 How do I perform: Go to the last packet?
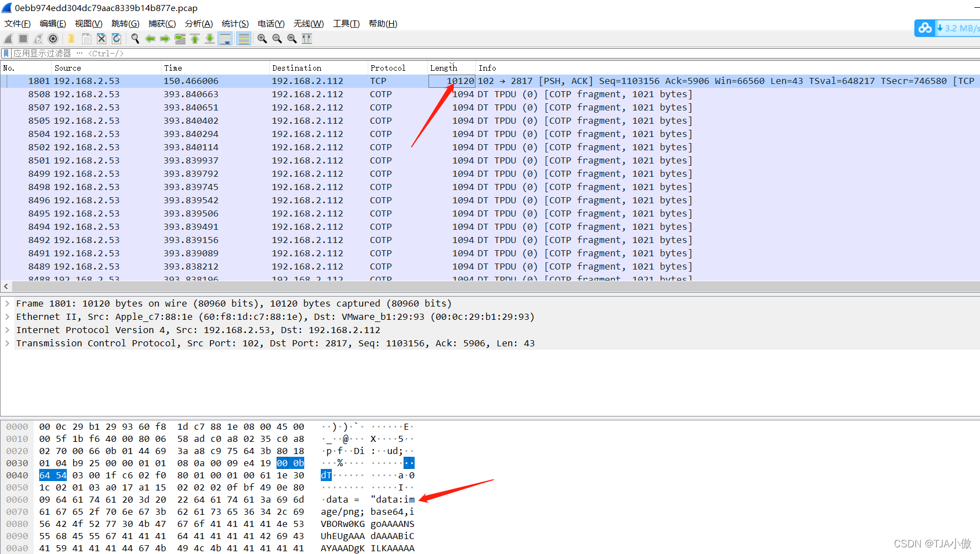click(x=210, y=38)
